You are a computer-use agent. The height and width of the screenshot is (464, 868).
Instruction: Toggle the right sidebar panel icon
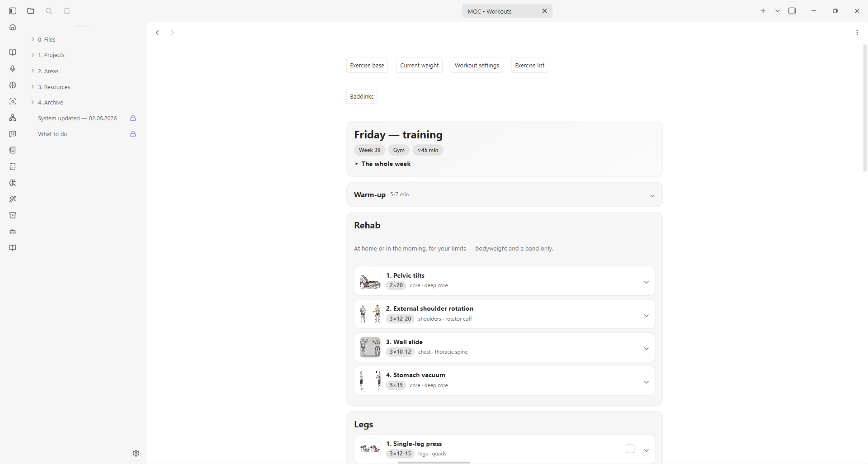(792, 11)
